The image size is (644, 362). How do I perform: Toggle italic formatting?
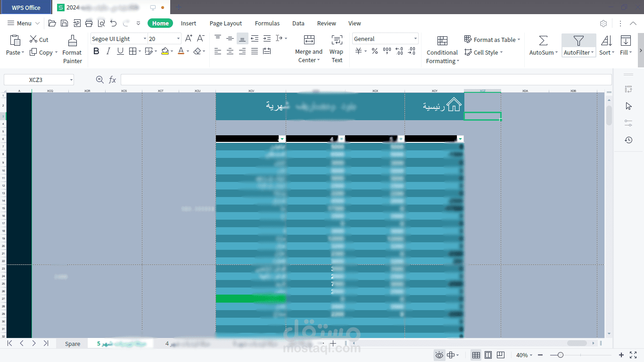click(x=108, y=51)
